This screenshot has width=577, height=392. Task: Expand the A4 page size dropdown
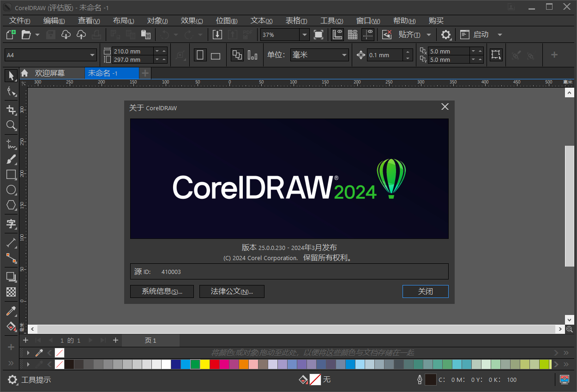point(92,55)
